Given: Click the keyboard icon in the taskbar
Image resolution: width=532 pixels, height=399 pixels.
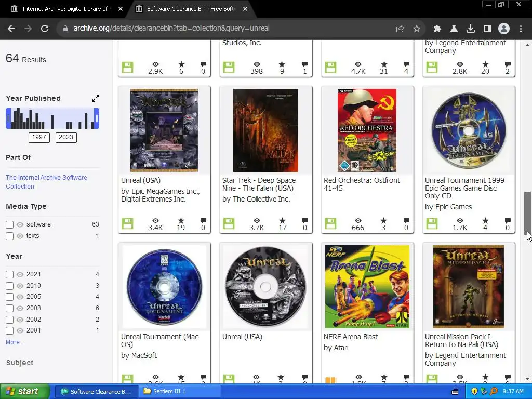Looking at the screenshot, I should pyautogui.click(x=455, y=392).
